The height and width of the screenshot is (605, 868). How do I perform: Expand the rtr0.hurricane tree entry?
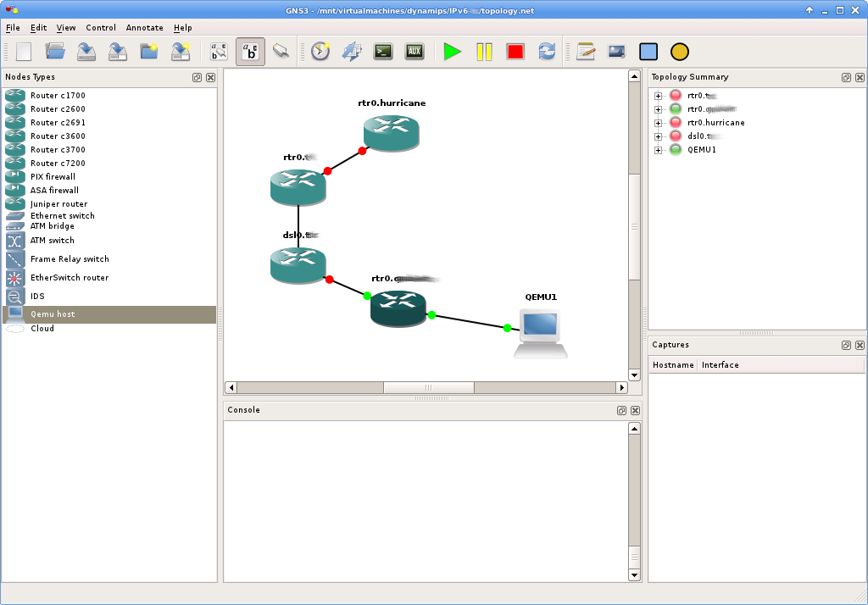658,123
